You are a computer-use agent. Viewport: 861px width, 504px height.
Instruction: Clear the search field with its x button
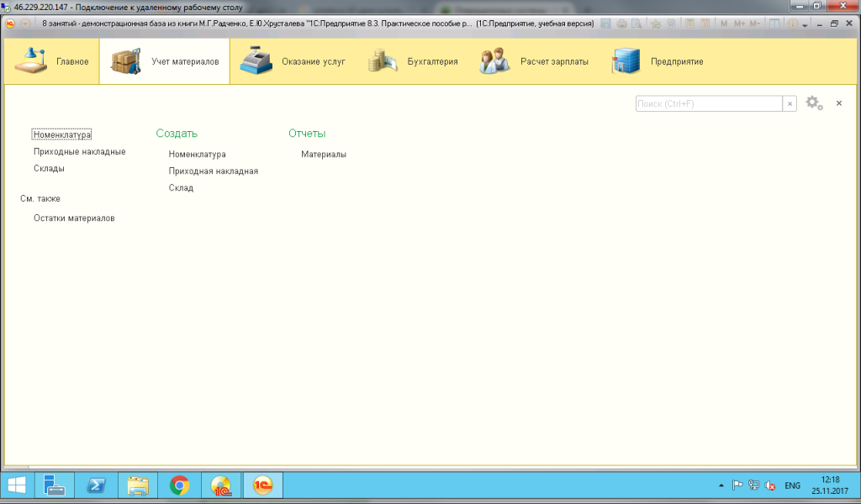(790, 103)
